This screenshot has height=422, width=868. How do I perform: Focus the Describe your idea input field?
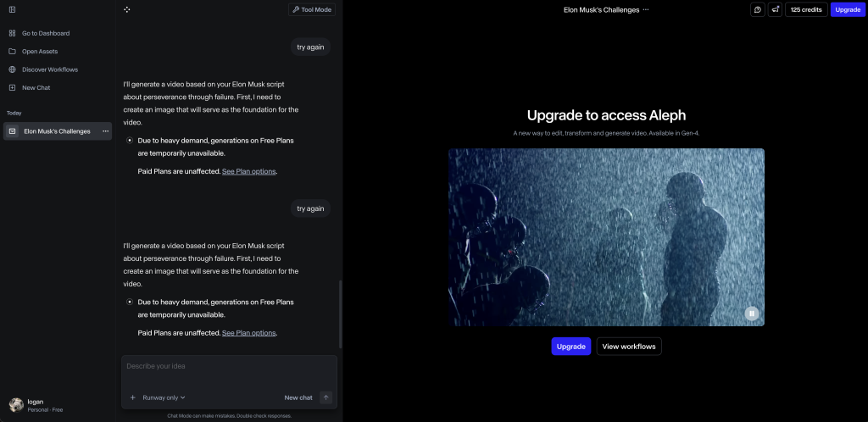tap(229, 367)
